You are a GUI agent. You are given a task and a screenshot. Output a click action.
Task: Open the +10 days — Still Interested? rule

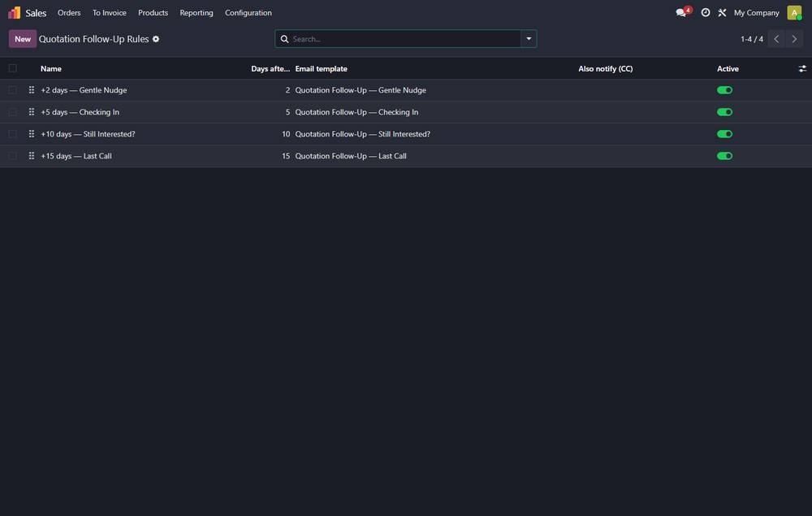coord(88,133)
